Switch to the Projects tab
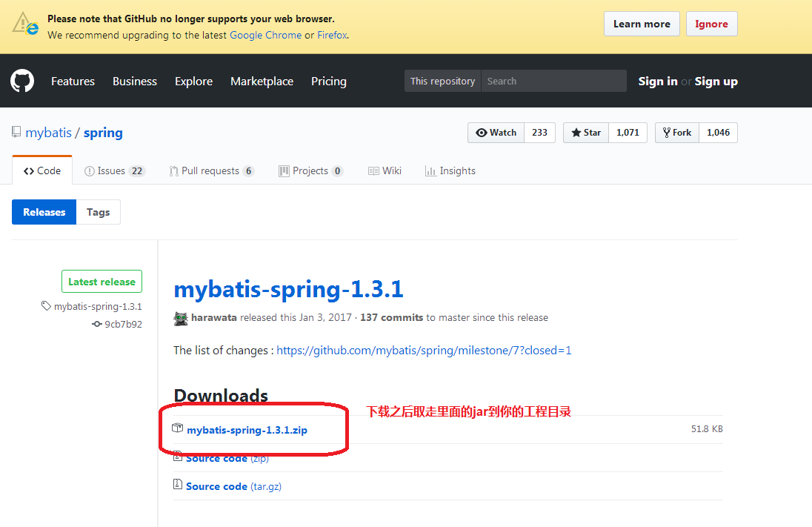Image resolution: width=812 pixels, height=527 pixels. point(310,170)
